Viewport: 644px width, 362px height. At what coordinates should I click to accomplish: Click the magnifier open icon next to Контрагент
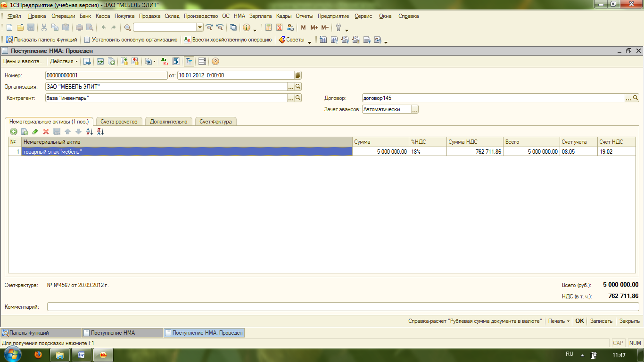tap(298, 98)
